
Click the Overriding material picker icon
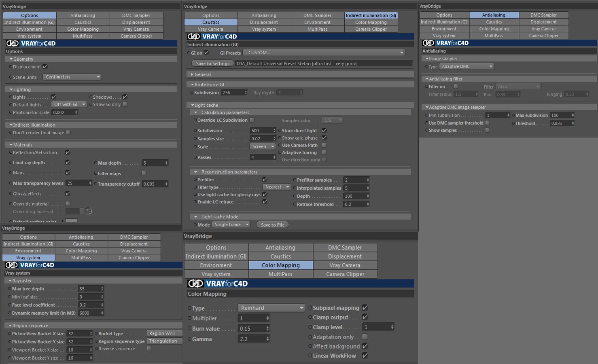(x=88, y=211)
